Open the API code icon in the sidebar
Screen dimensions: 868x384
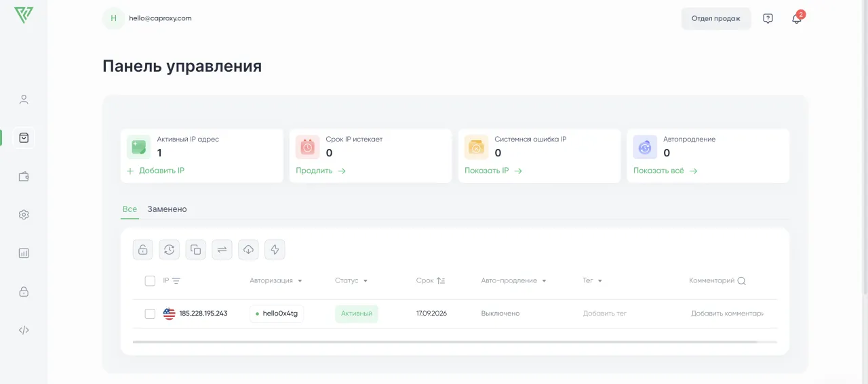[x=24, y=330]
